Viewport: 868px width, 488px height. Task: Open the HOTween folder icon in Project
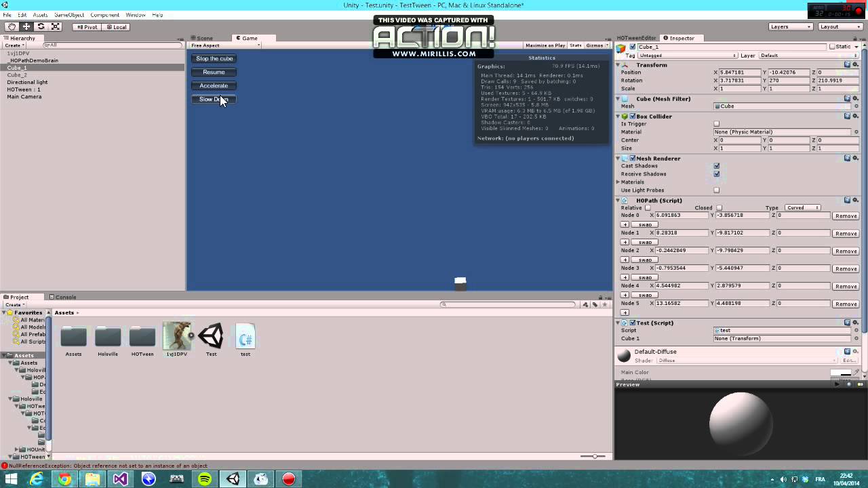(x=142, y=337)
